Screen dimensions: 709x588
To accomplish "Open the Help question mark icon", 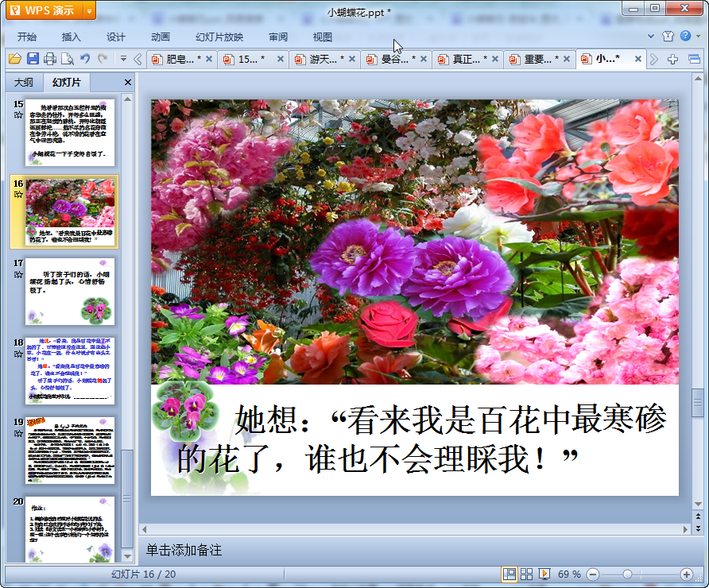I will tap(685, 36).
